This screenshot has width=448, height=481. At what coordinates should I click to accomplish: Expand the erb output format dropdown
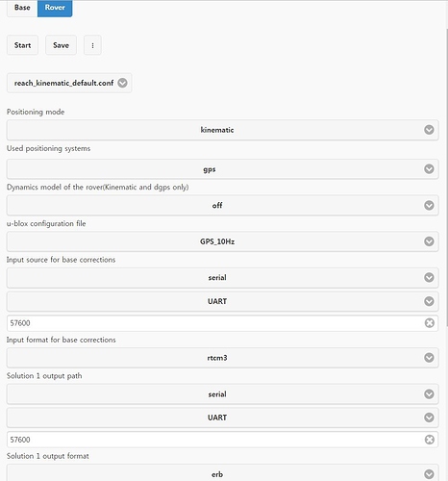click(x=222, y=473)
